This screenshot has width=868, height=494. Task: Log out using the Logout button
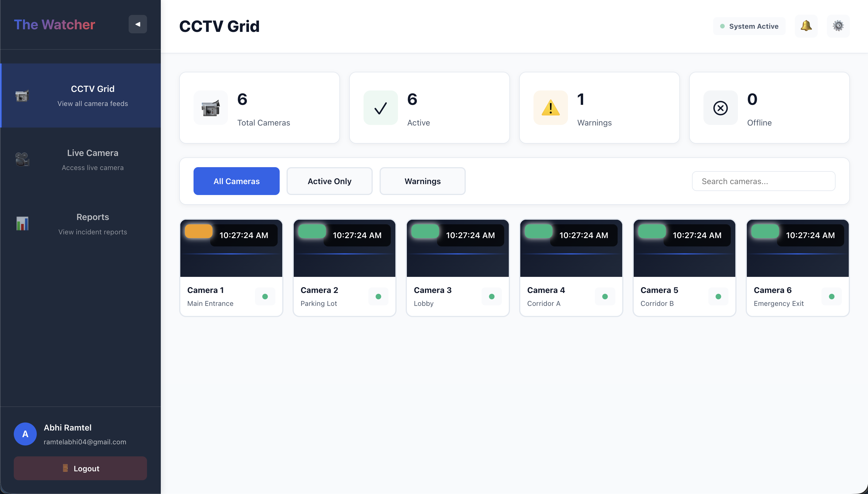(x=80, y=468)
